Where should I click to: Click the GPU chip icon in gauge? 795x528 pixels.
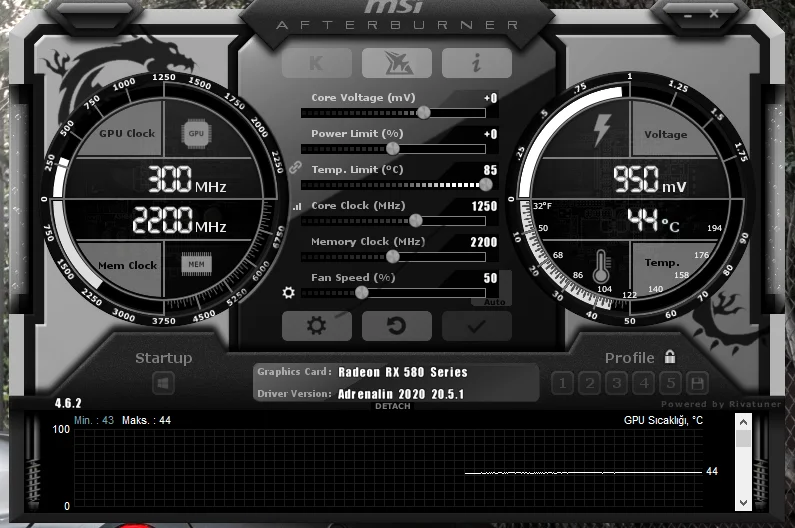[x=196, y=133]
